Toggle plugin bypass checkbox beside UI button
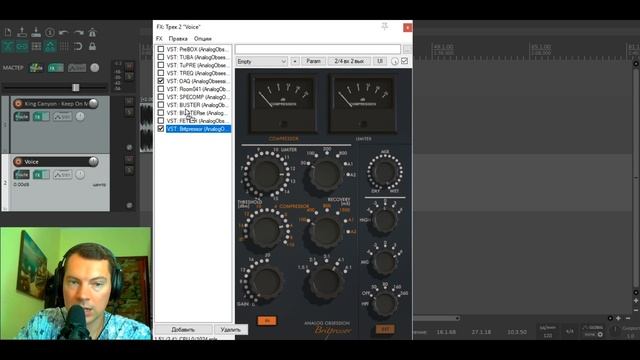The image size is (640, 360). [x=404, y=61]
